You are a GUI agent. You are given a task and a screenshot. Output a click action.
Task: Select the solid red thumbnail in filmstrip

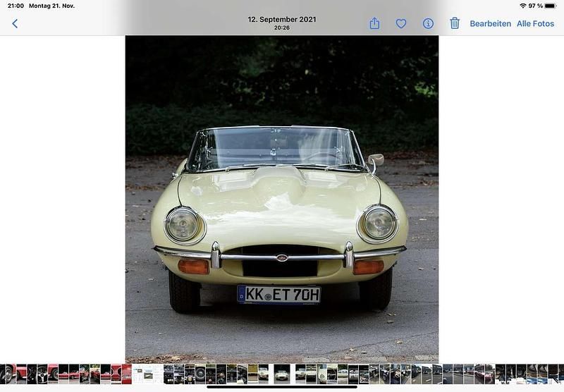pyautogui.click(x=127, y=374)
